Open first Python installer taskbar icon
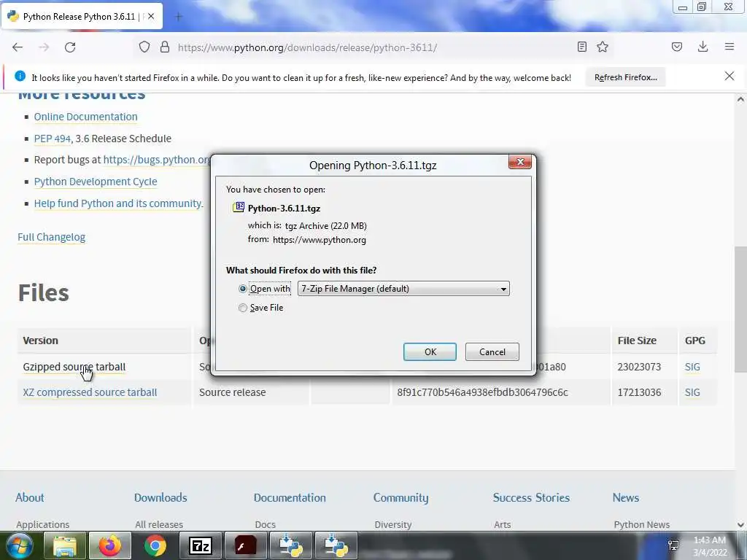This screenshot has width=747, height=560. click(290, 545)
